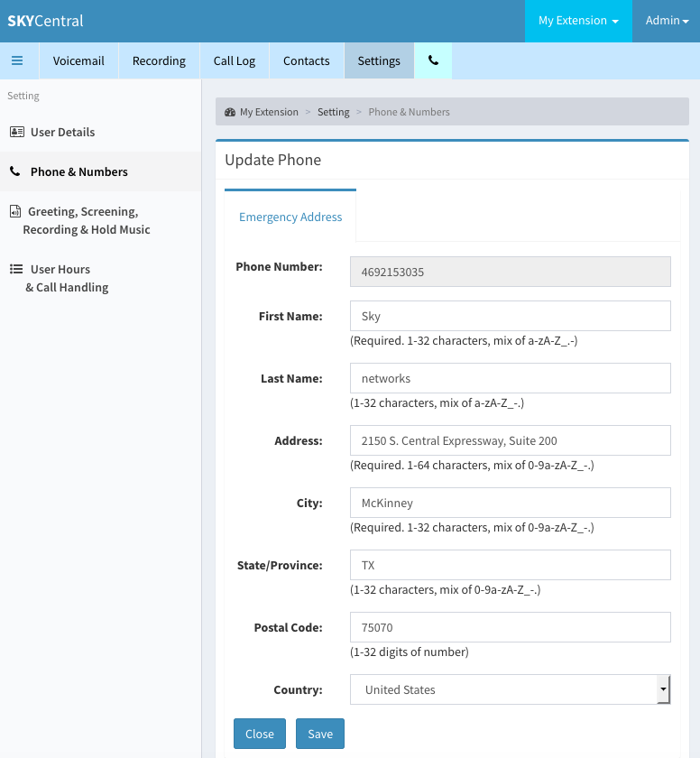700x758 pixels.
Task: Open Greeting, Screening, Recording & Hold Music
Action: pyautogui.click(x=100, y=220)
